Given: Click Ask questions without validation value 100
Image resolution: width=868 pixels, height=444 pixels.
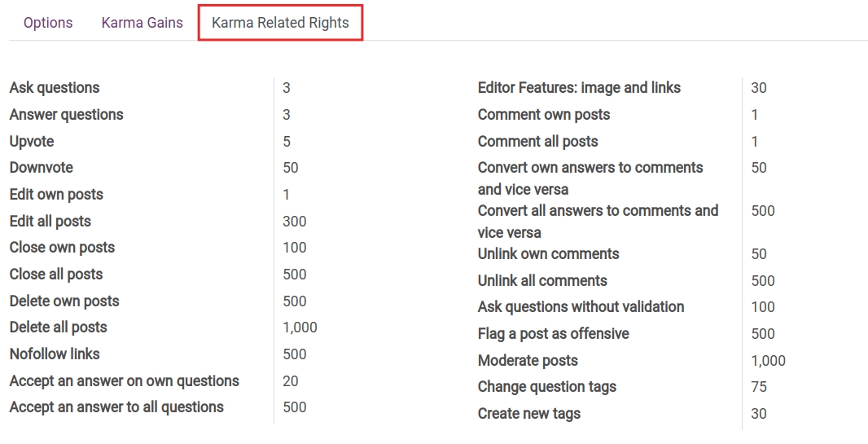Looking at the screenshot, I should pyautogui.click(x=763, y=307).
